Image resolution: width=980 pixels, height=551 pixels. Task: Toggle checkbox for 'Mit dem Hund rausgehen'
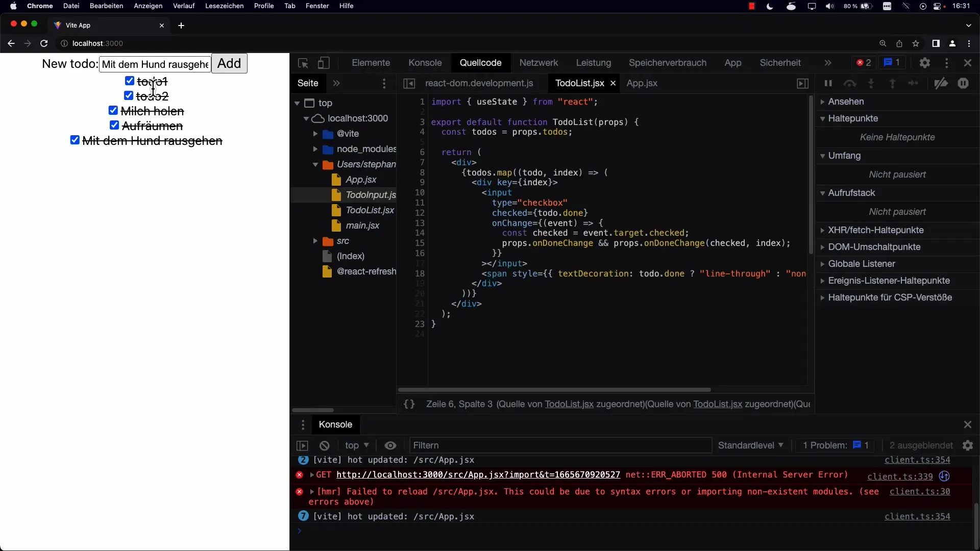75,141
